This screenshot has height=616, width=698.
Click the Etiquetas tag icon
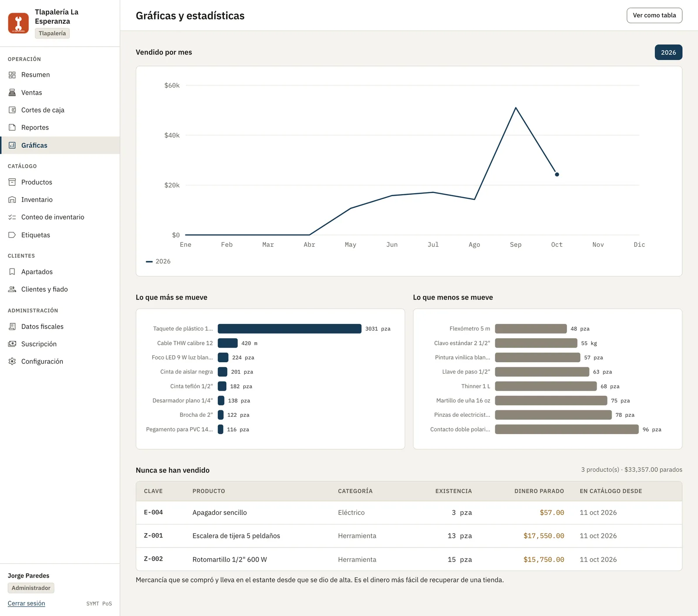point(12,235)
